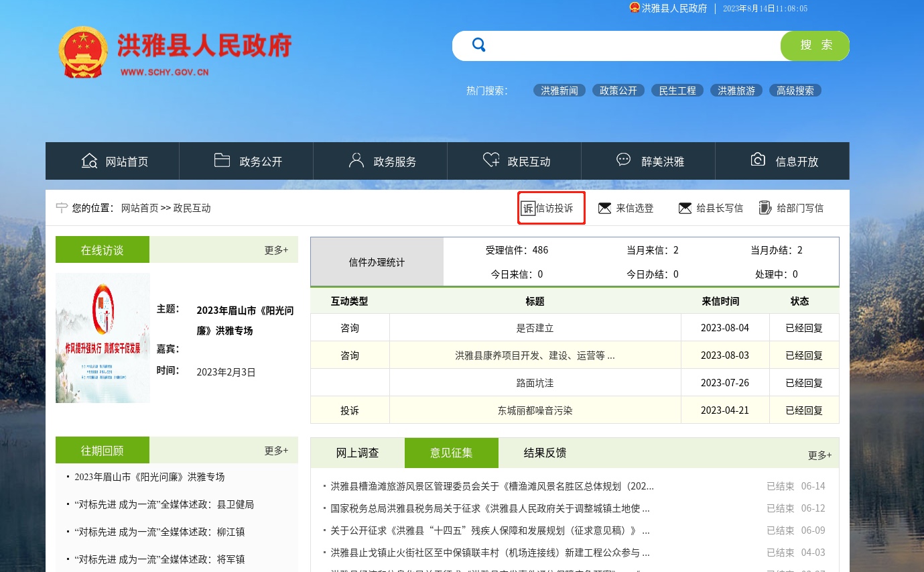Click the heart icon beside 政民互动

tap(491, 160)
